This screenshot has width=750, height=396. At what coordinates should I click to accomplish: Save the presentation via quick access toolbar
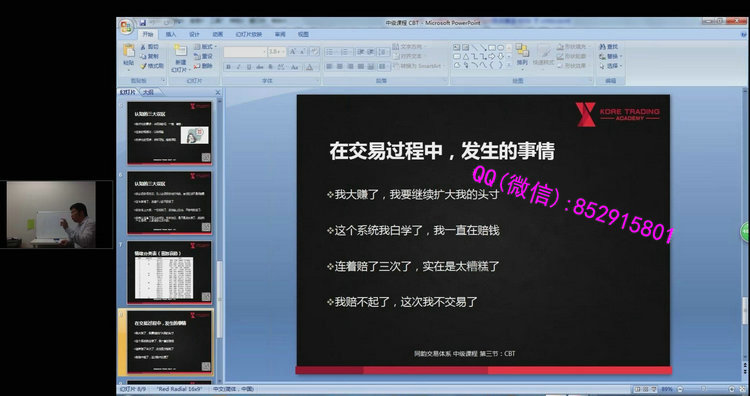click(x=143, y=22)
